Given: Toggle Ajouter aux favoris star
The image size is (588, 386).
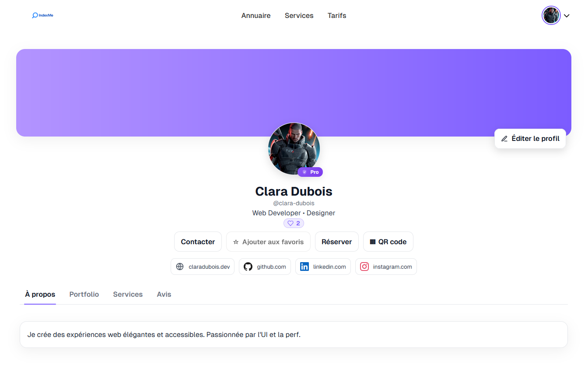Looking at the screenshot, I should coord(236,242).
